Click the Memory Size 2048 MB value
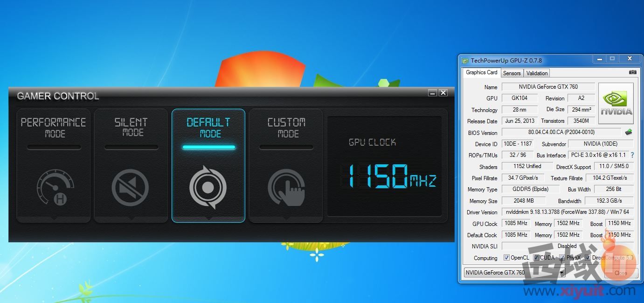Screen dimensions: 644x303 [523, 201]
